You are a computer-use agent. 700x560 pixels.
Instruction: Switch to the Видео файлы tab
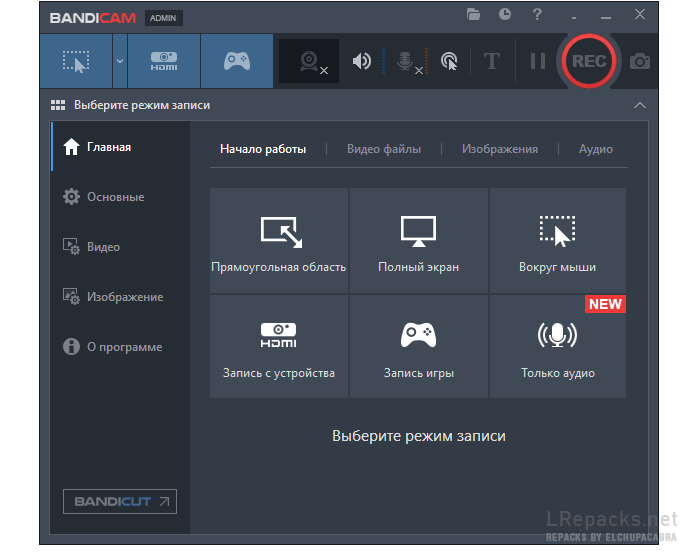384,149
